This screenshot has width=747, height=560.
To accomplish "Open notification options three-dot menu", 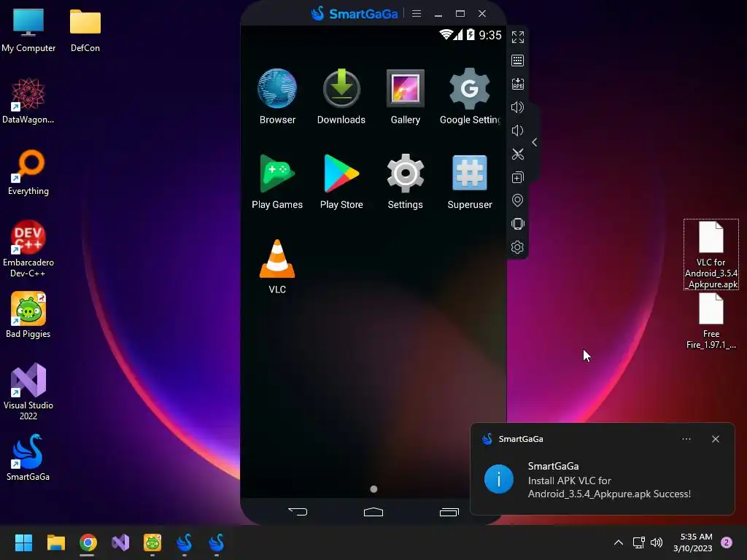I will click(686, 439).
